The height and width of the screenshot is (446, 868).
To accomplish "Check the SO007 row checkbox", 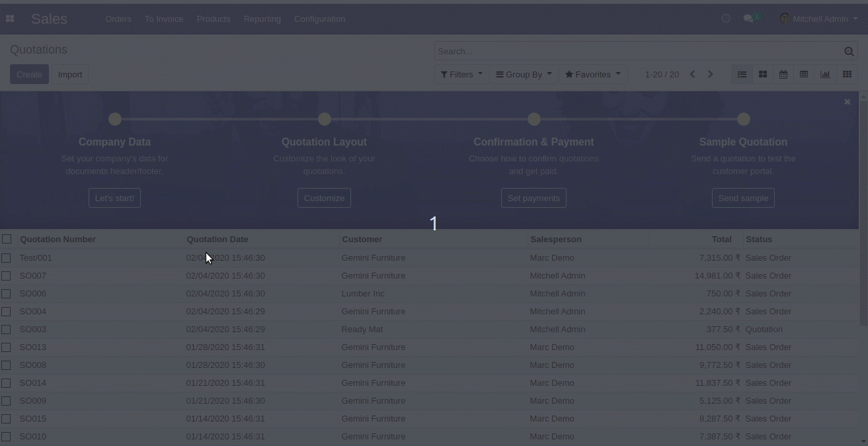I will pyautogui.click(x=6, y=275).
